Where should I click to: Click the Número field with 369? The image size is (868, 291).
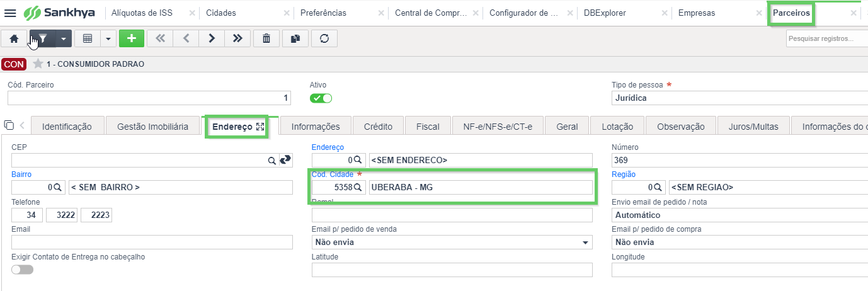740,161
